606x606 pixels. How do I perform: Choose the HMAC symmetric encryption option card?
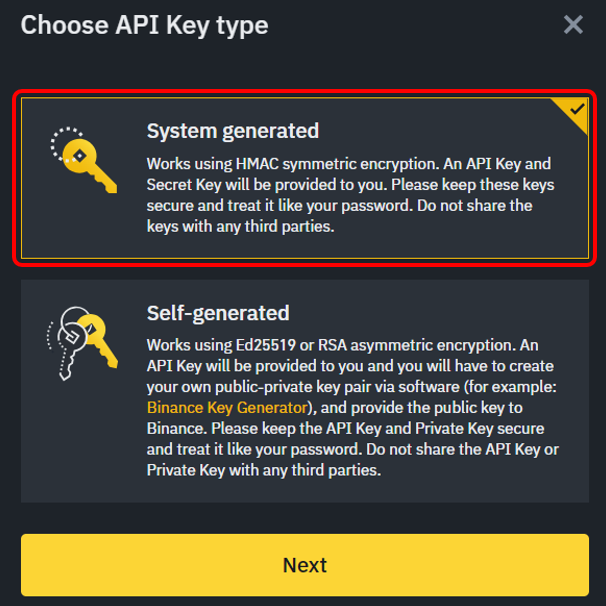coord(305,178)
